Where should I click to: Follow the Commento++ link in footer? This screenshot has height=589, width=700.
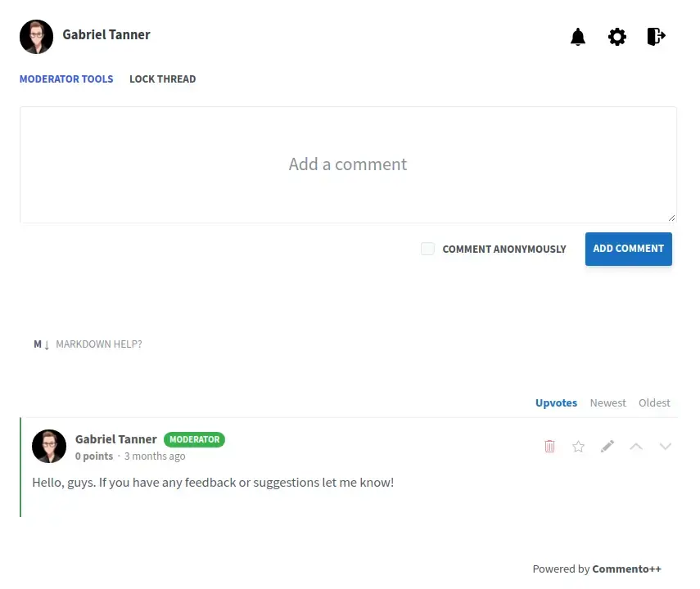pos(626,569)
